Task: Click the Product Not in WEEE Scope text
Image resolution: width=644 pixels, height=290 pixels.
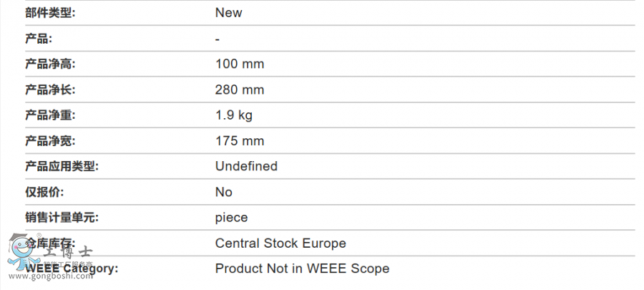Action: point(302,269)
